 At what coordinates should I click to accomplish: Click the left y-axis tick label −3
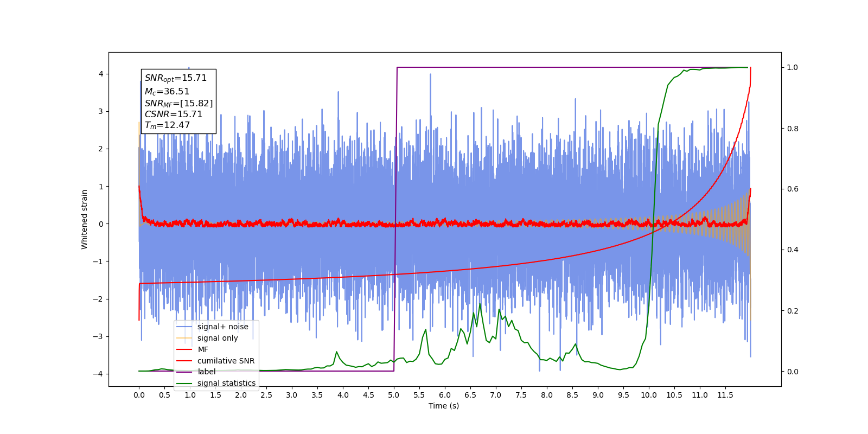tap(98, 336)
